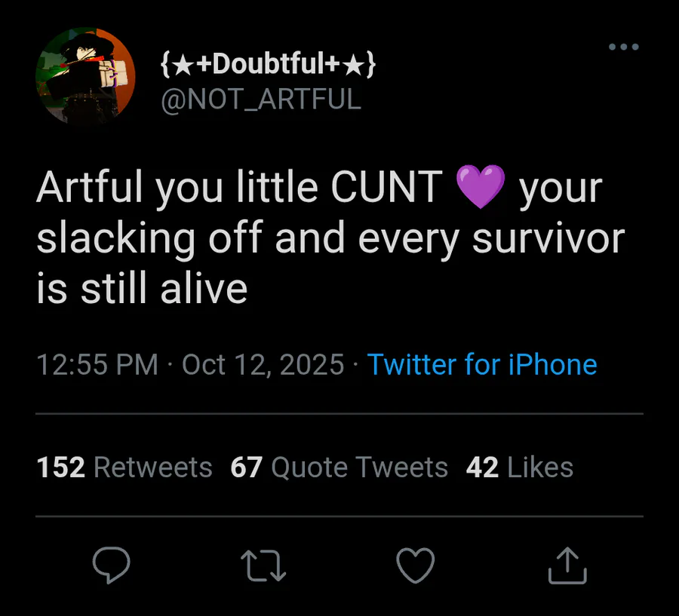Open the share tweet icon
Image resolution: width=679 pixels, height=616 pixels.
click(567, 565)
